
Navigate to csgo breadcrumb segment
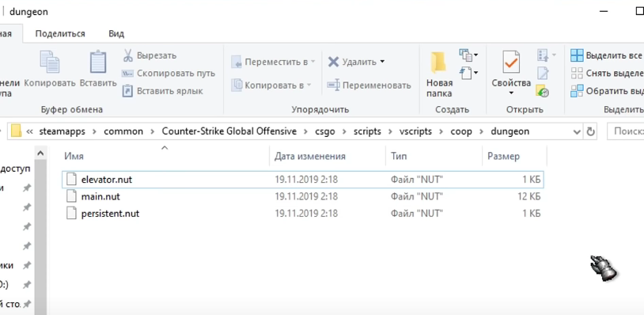[x=325, y=131]
